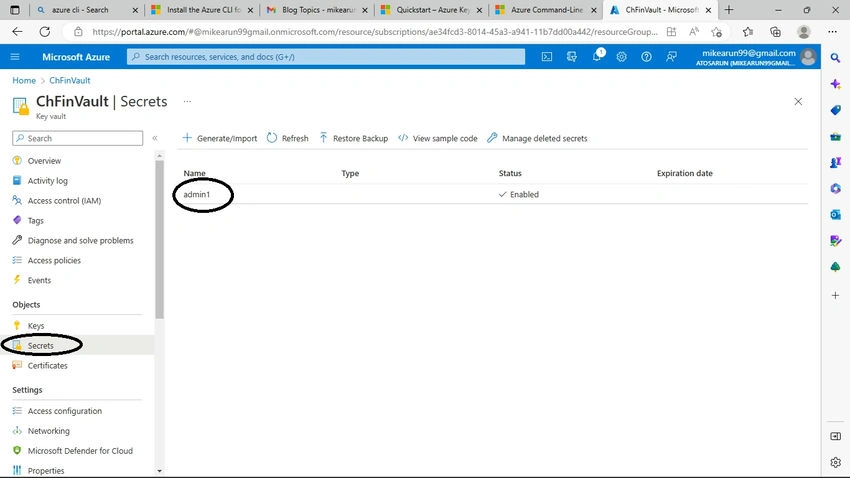
Task: Open Cloud Shell from the top bar
Action: pyautogui.click(x=546, y=56)
